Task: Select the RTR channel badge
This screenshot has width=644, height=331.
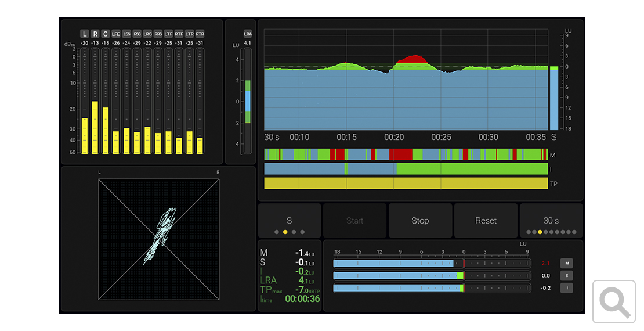Action: tap(200, 34)
